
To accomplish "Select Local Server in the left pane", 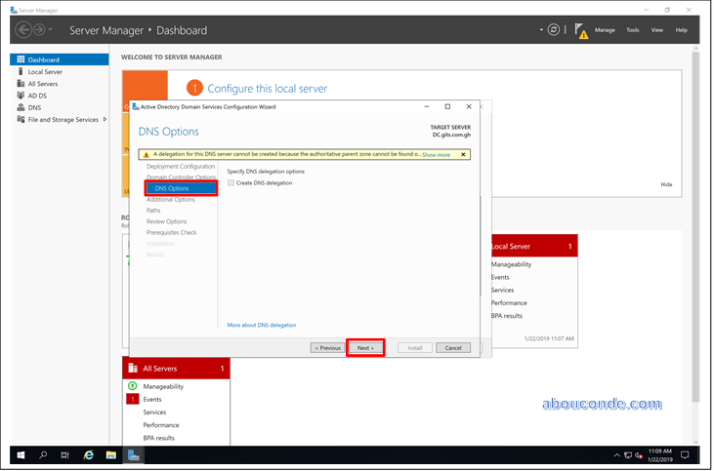I will pos(45,72).
